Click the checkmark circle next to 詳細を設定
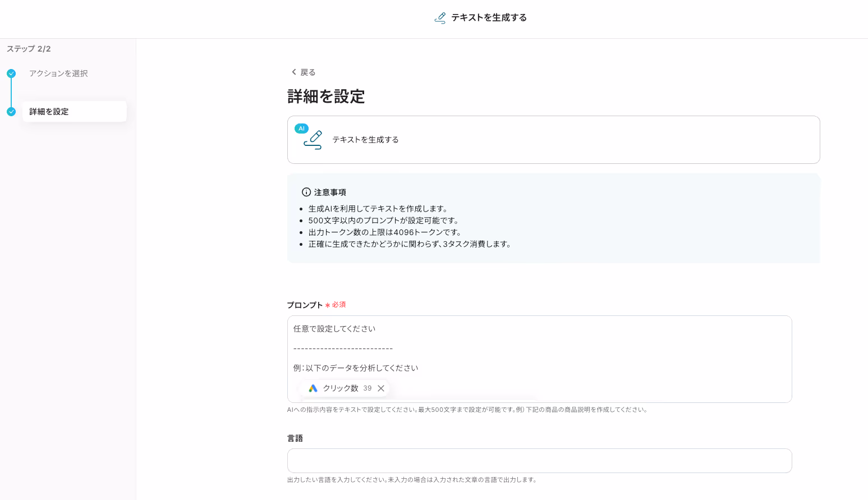Viewport: 868px width, 500px height. click(11, 112)
